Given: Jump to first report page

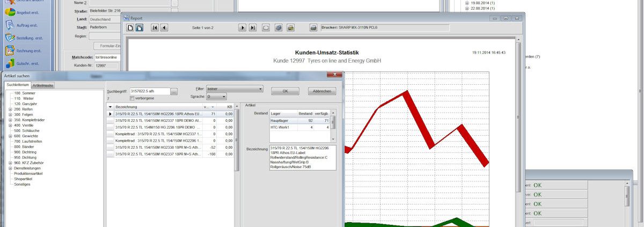Looking at the screenshot, I should coord(155,27).
